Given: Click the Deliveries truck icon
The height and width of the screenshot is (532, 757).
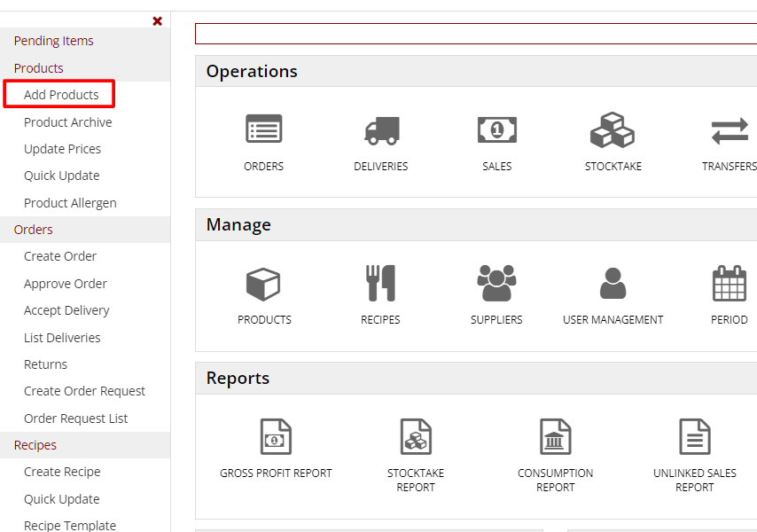Looking at the screenshot, I should (380, 130).
